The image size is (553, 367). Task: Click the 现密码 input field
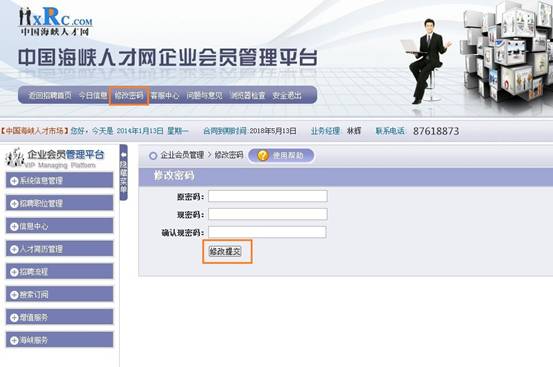coord(268,214)
